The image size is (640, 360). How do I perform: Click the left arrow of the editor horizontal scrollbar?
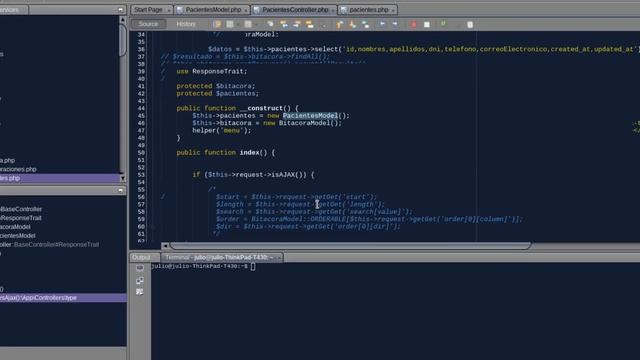pos(165,246)
